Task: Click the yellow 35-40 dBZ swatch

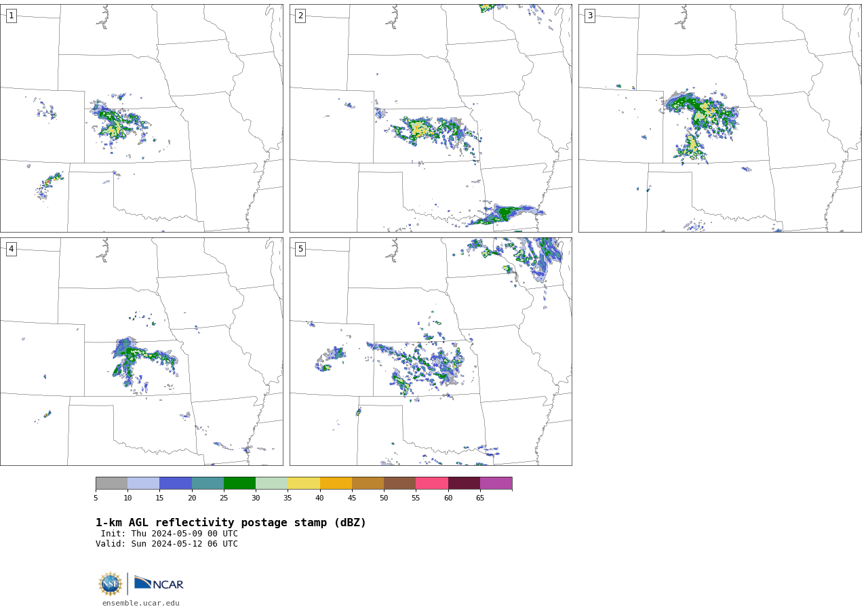Action: click(x=304, y=483)
